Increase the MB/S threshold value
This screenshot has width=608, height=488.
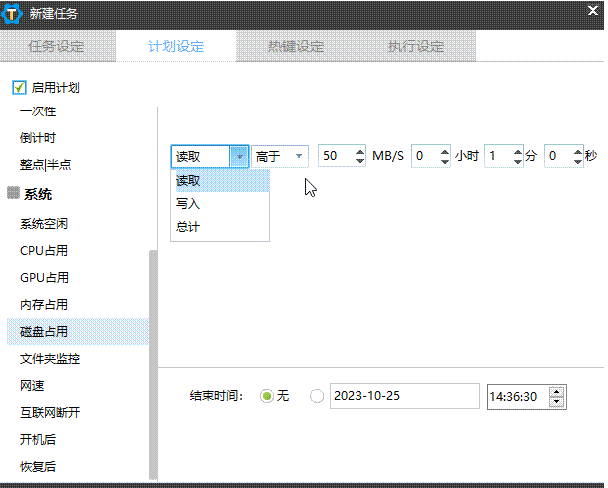[x=360, y=151]
